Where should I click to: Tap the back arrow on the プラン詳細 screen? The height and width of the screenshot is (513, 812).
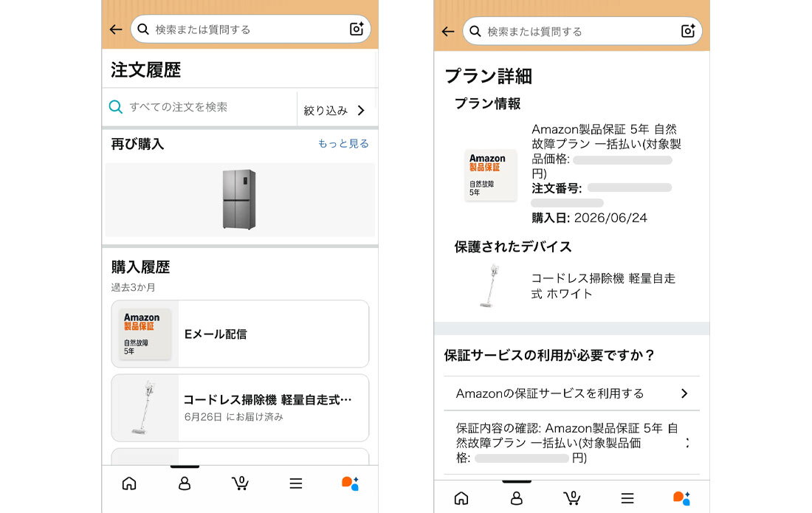(x=448, y=32)
